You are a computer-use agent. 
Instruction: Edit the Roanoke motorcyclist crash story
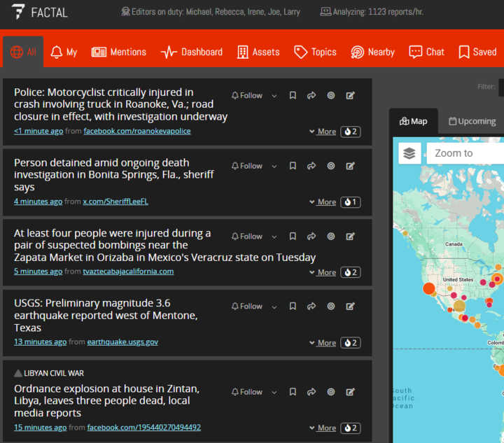350,95
